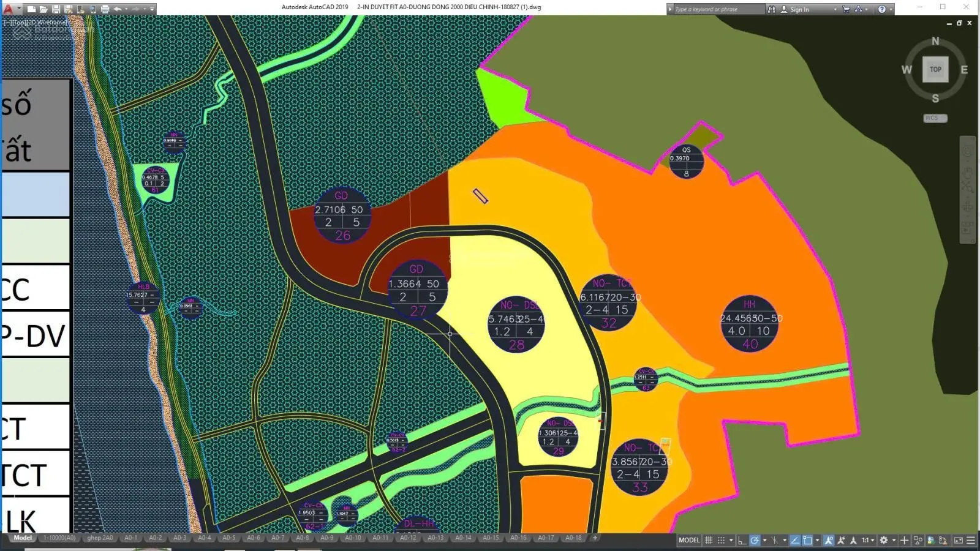Click TOP face of the ViewCube
This screenshot has width=980, height=551.
tap(935, 69)
